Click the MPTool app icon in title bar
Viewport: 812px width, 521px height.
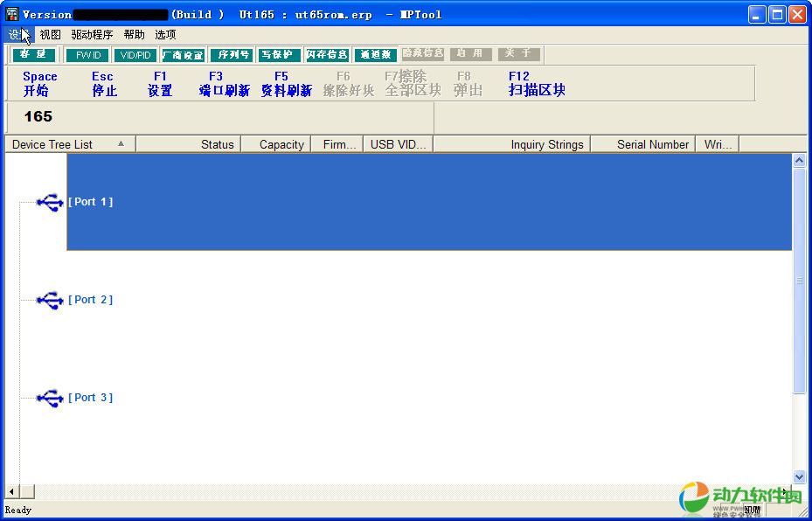12,15
